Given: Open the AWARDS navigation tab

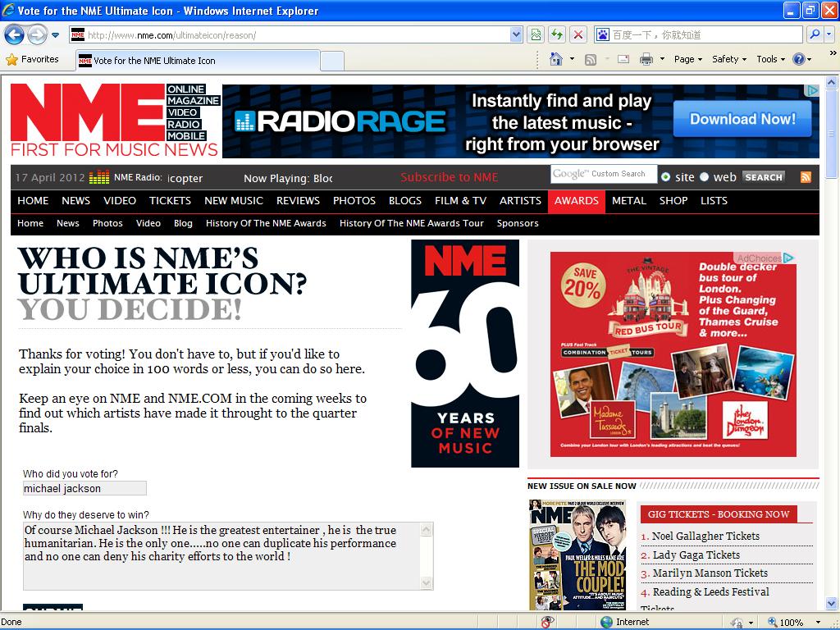Looking at the screenshot, I should [x=576, y=201].
